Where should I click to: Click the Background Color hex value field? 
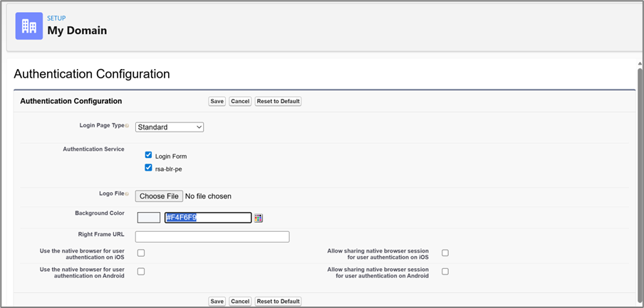click(207, 218)
